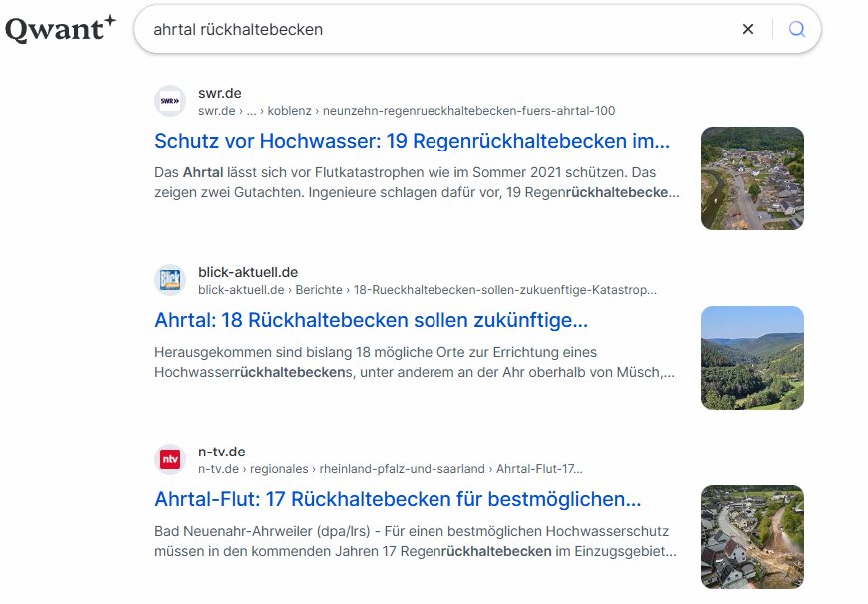868x604 pixels.
Task: Focus the search box containing 'ahrtal rückhaltebecken'
Action: (438, 29)
